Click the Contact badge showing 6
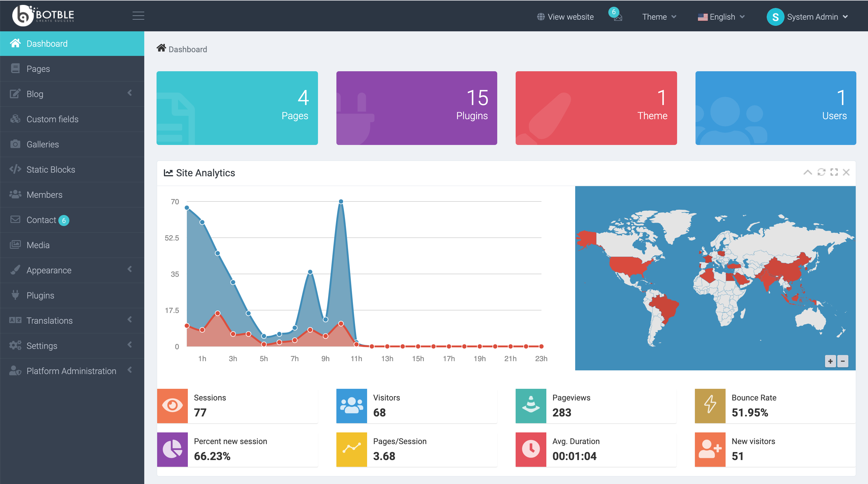 (64, 221)
